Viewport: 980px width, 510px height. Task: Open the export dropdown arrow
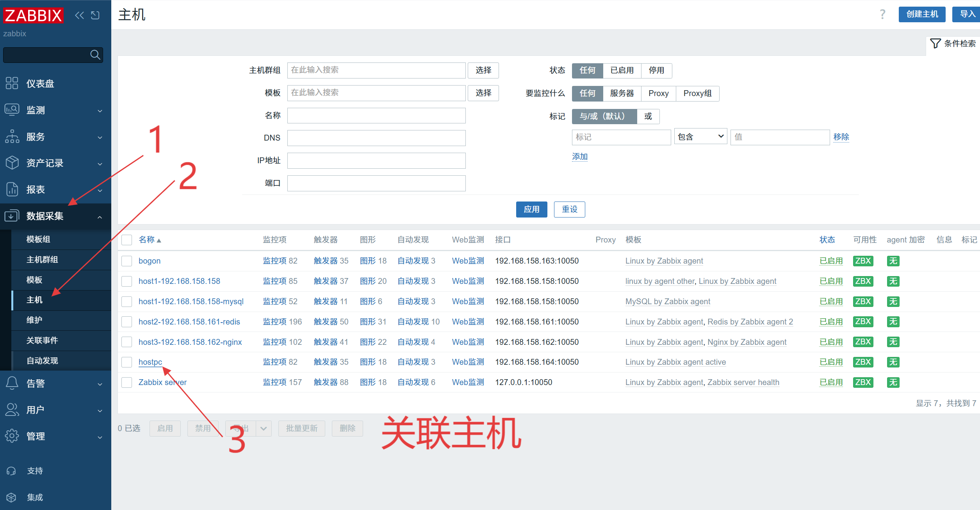coord(264,428)
